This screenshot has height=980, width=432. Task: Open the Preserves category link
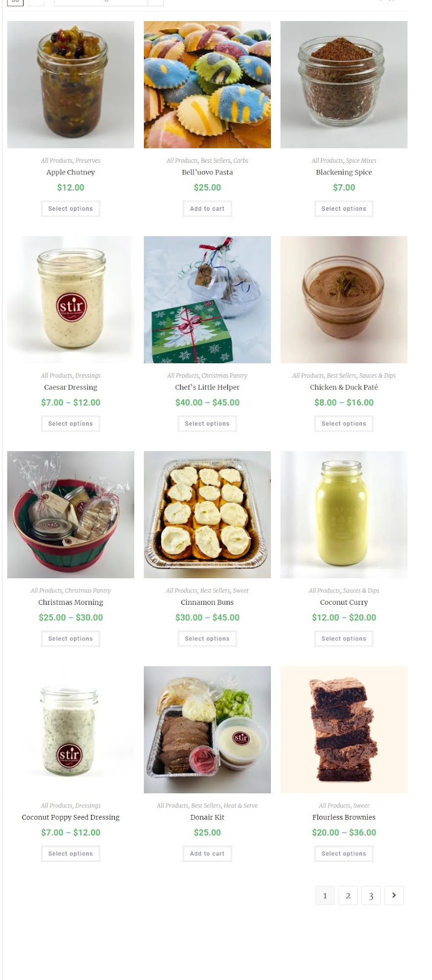coord(88,161)
